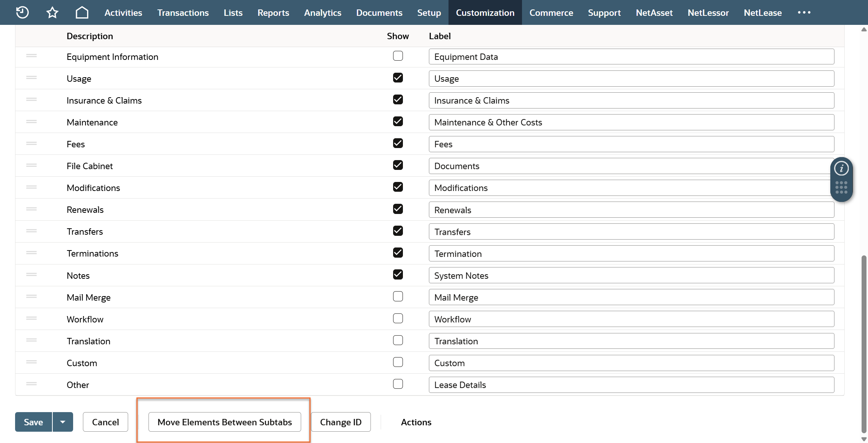Click the Shortcuts star icon
Image resolution: width=868 pixels, height=443 pixels.
(52, 12)
